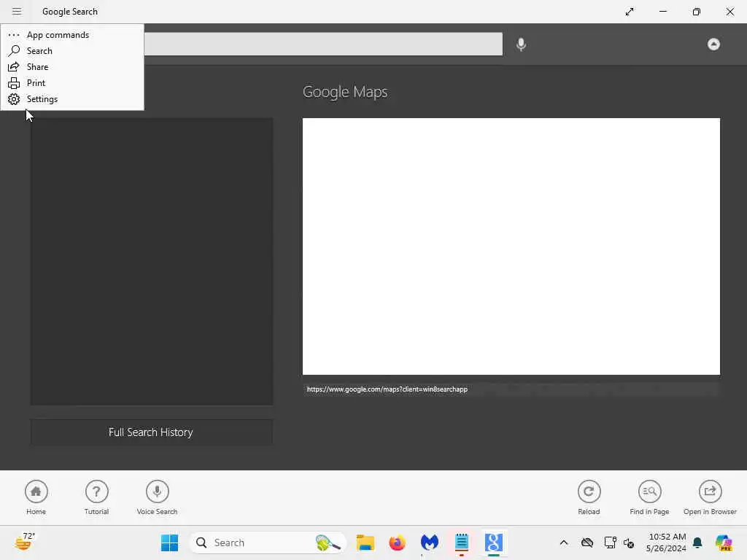This screenshot has width=747, height=560.
Task: Click the Google Maps URL text
Action: pos(387,389)
